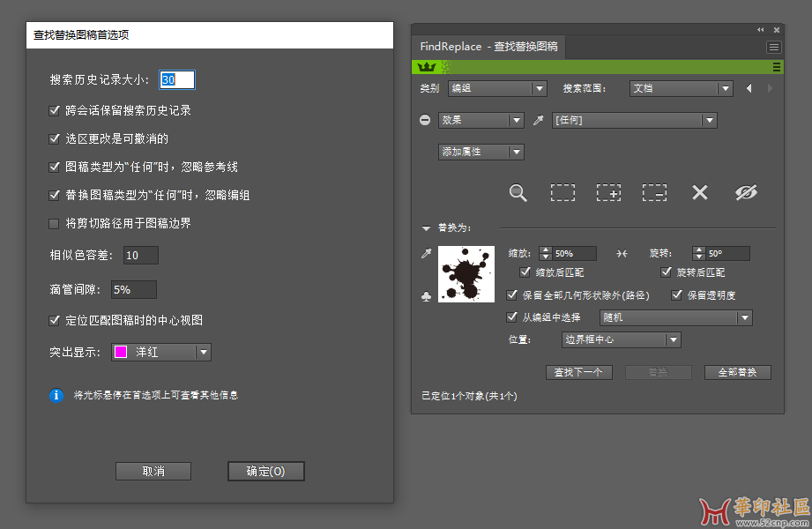The height and width of the screenshot is (529, 812).
Task: Click the eyedropper next to 效果 dropdown
Action: click(x=539, y=120)
